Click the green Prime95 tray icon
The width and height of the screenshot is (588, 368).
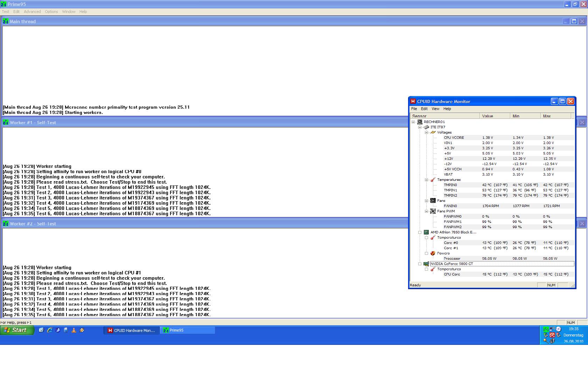tap(546, 329)
